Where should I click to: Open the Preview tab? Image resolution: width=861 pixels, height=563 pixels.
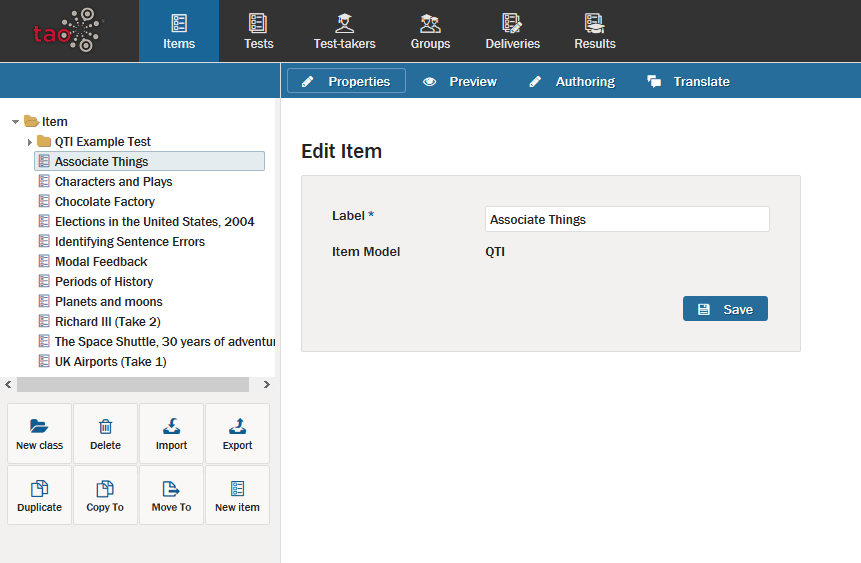click(460, 82)
